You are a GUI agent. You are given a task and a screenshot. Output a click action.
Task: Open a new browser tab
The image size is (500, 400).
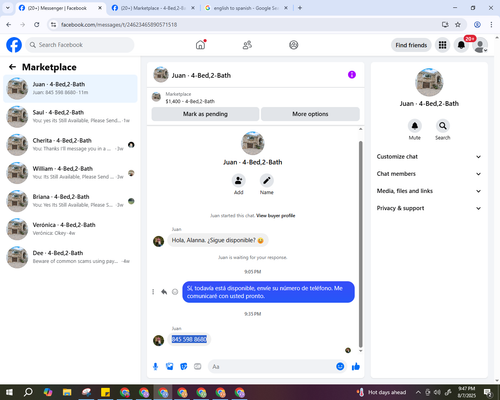pyautogui.click(x=300, y=8)
